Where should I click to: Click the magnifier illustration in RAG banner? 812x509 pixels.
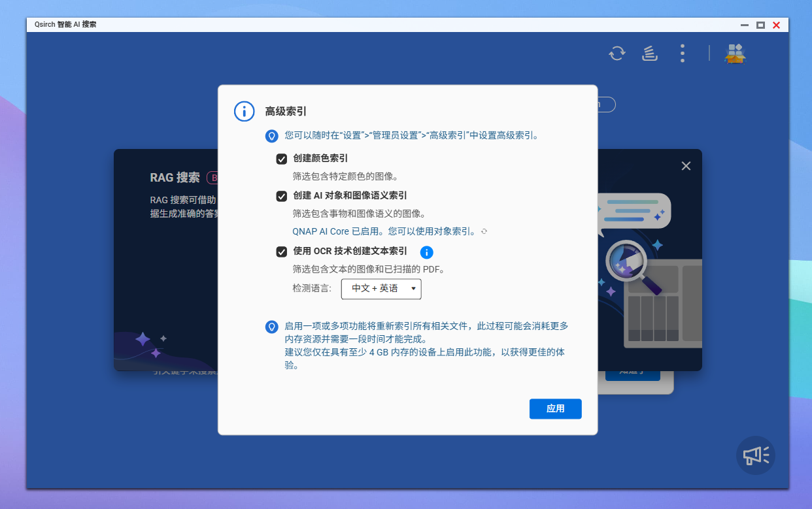tap(628, 262)
